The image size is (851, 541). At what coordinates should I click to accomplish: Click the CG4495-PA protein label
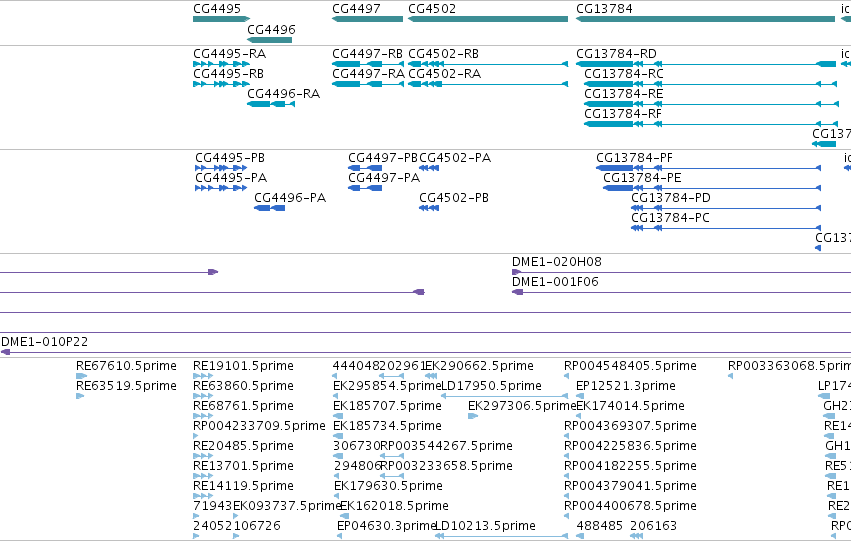pos(231,178)
